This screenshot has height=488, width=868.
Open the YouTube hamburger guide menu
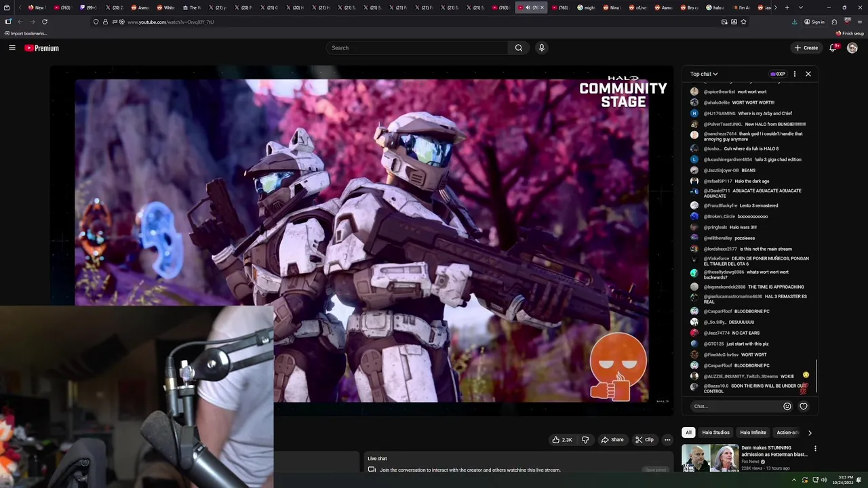(x=12, y=48)
